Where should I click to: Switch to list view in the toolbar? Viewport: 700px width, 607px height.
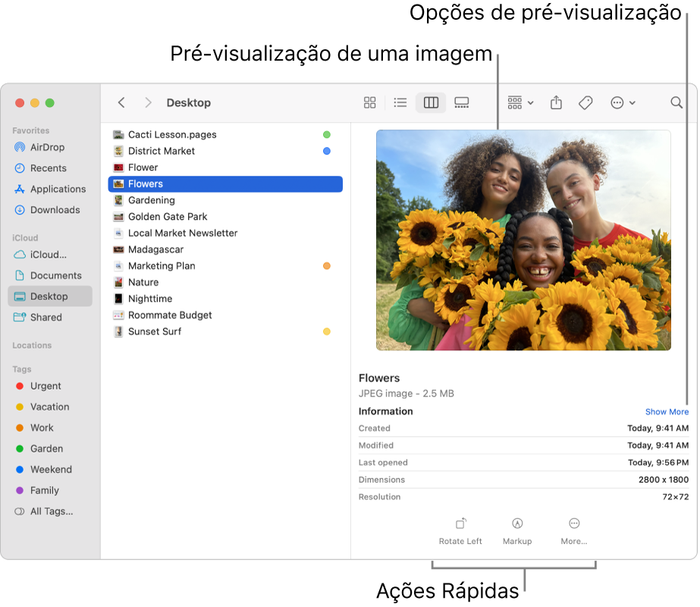pos(400,102)
